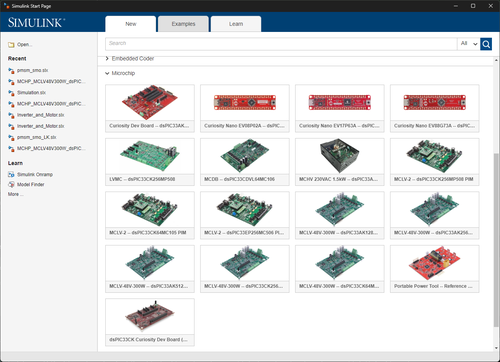Click the Simulink Onramp icon

11,174
